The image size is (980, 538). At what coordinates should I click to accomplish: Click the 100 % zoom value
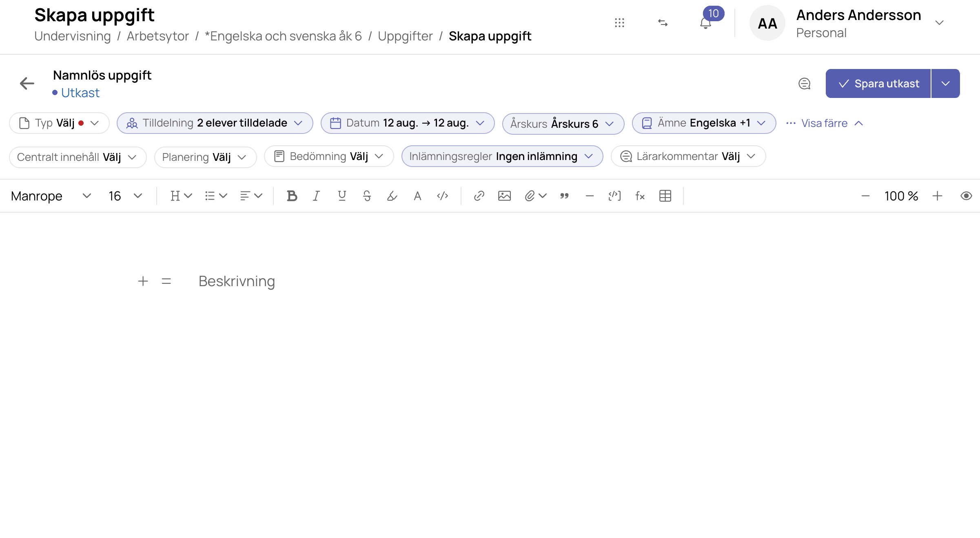click(x=901, y=196)
